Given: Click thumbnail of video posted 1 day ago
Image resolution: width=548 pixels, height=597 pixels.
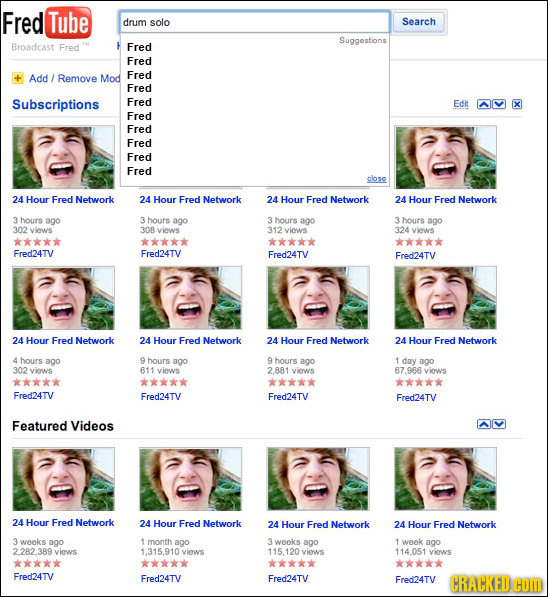Looking at the screenshot, I should [x=446, y=298].
